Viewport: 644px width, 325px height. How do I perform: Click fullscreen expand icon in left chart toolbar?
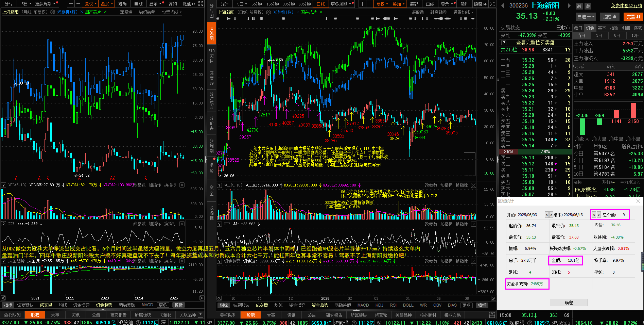(x=201, y=4)
